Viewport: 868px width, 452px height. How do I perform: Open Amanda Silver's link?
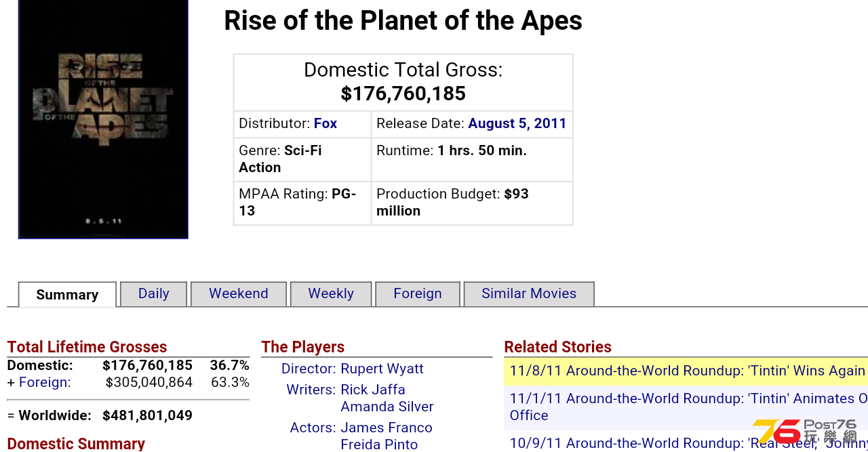click(x=387, y=407)
